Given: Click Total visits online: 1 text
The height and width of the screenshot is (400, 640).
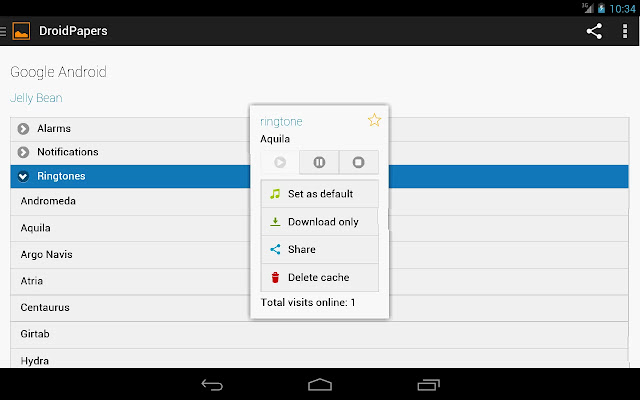Looking at the screenshot, I should pos(308,302).
